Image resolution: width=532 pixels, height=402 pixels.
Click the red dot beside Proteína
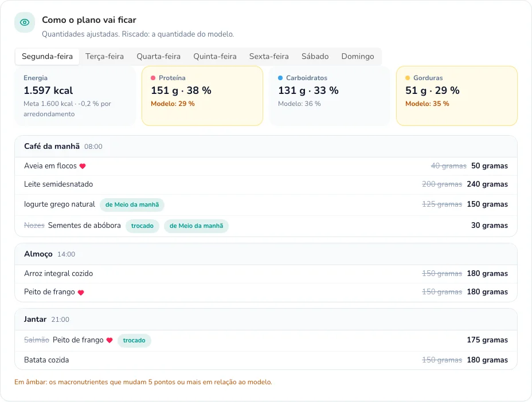pos(153,78)
